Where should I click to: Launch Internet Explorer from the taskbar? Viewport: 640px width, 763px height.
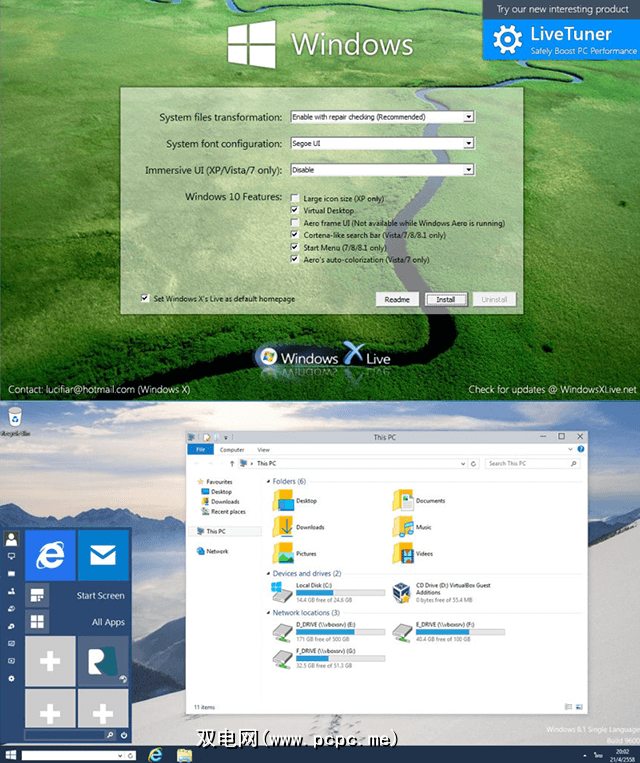point(155,755)
